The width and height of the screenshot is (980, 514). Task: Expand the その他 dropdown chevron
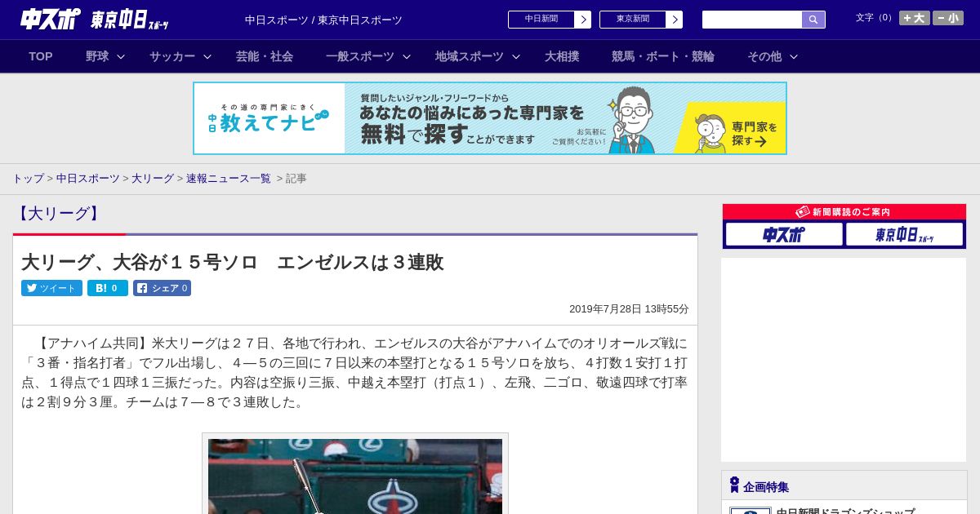pos(794,56)
